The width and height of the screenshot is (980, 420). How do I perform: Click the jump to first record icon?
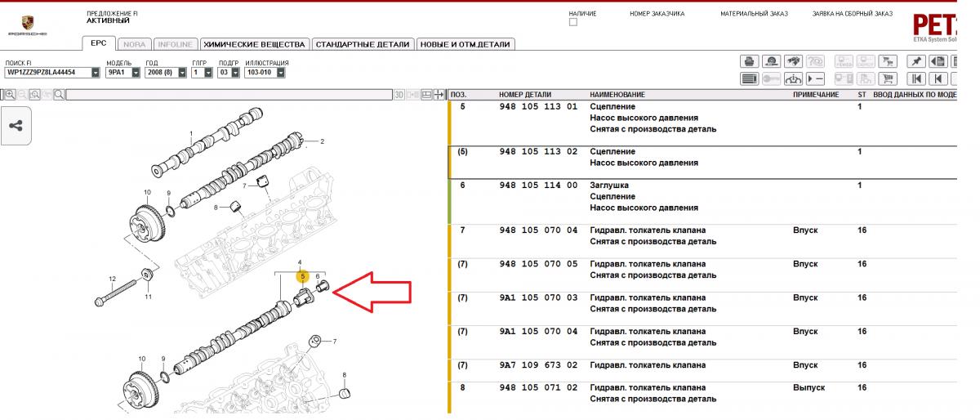click(916, 79)
